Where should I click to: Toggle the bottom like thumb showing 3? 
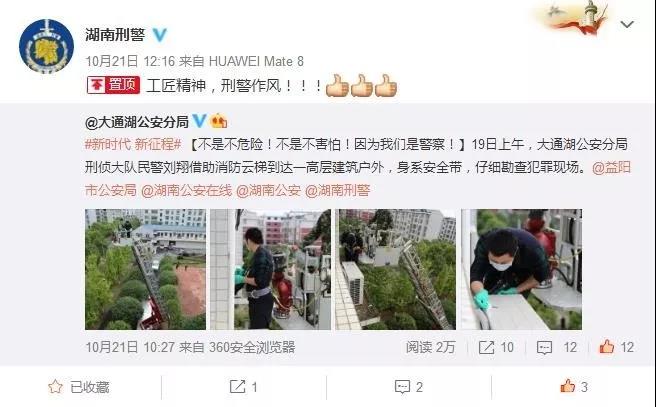point(574,387)
